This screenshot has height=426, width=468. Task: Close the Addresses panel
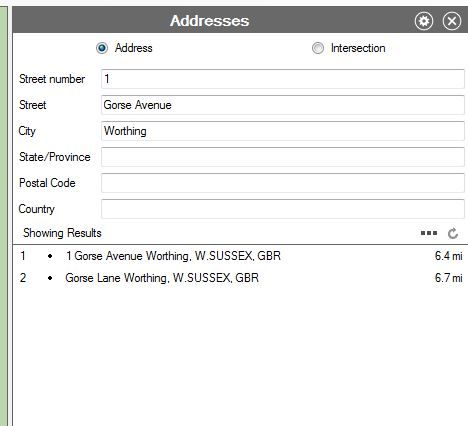pyautogui.click(x=452, y=21)
